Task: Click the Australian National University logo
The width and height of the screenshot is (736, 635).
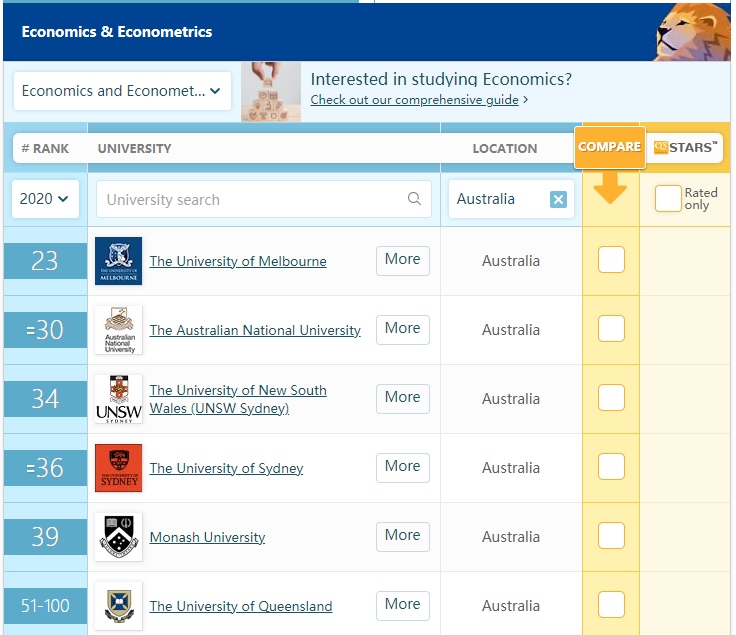Action: [118, 330]
